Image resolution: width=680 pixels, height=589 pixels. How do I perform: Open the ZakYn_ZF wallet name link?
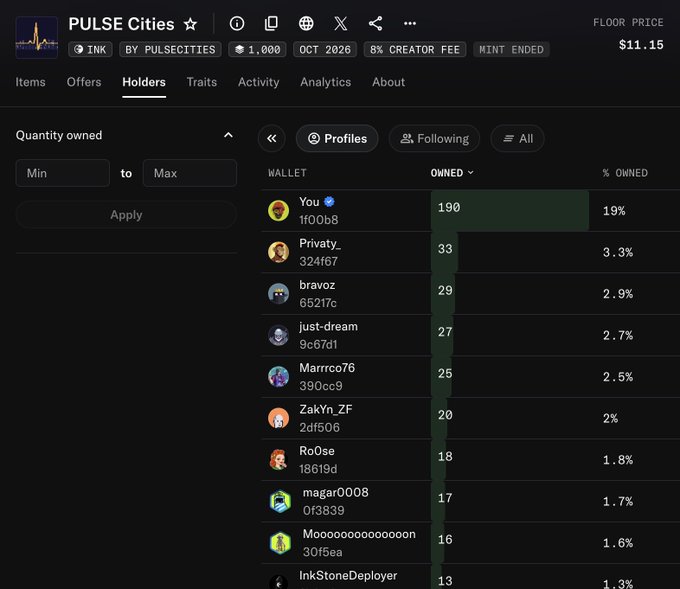point(326,409)
